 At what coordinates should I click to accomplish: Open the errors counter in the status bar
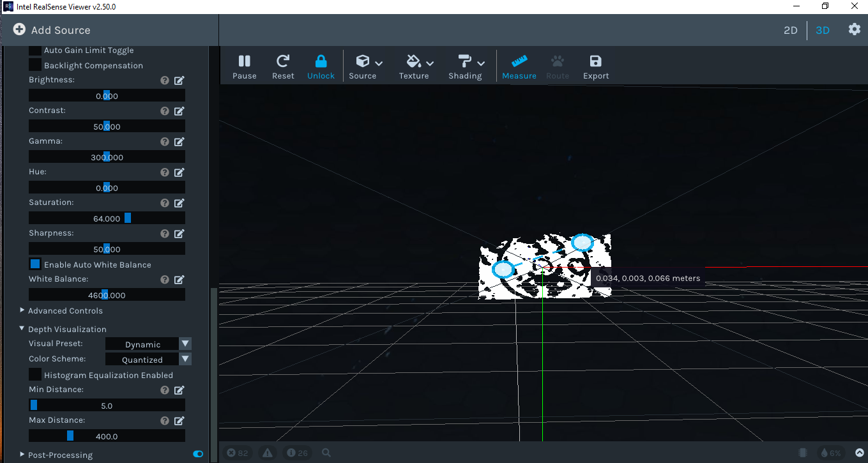point(238,453)
